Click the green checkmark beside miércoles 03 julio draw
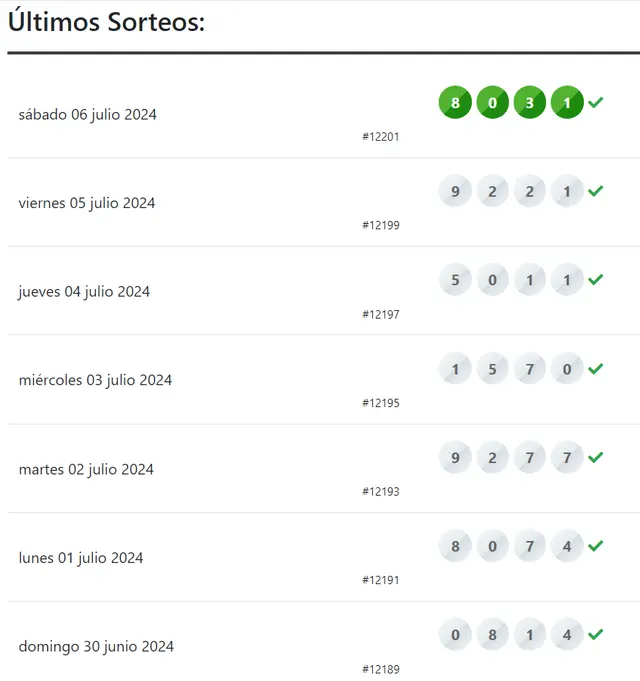 [x=596, y=368]
